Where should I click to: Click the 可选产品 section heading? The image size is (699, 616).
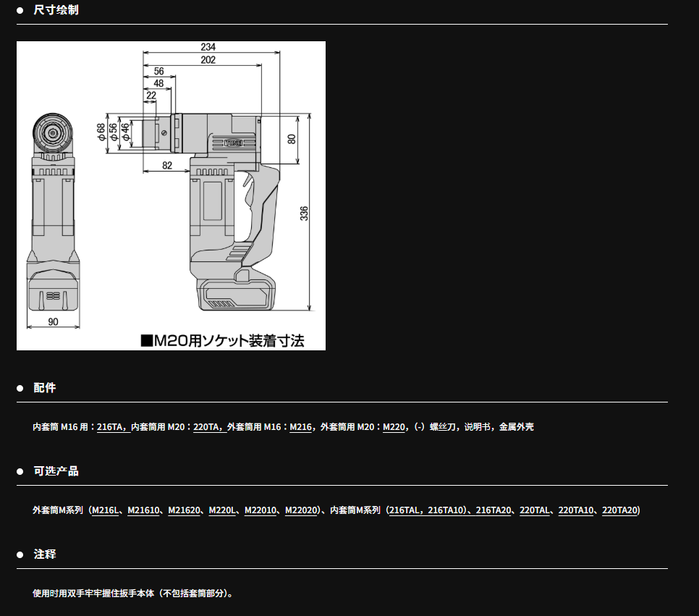[56, 471]
